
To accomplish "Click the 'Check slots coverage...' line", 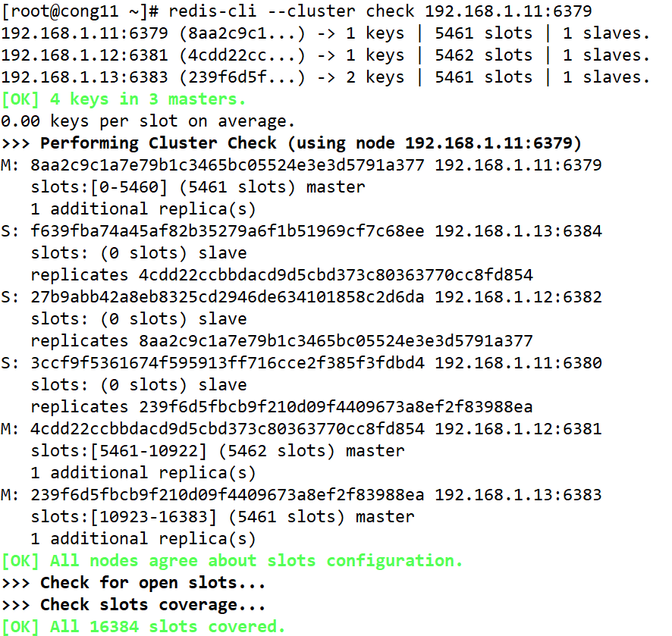I will click(133, 605).
